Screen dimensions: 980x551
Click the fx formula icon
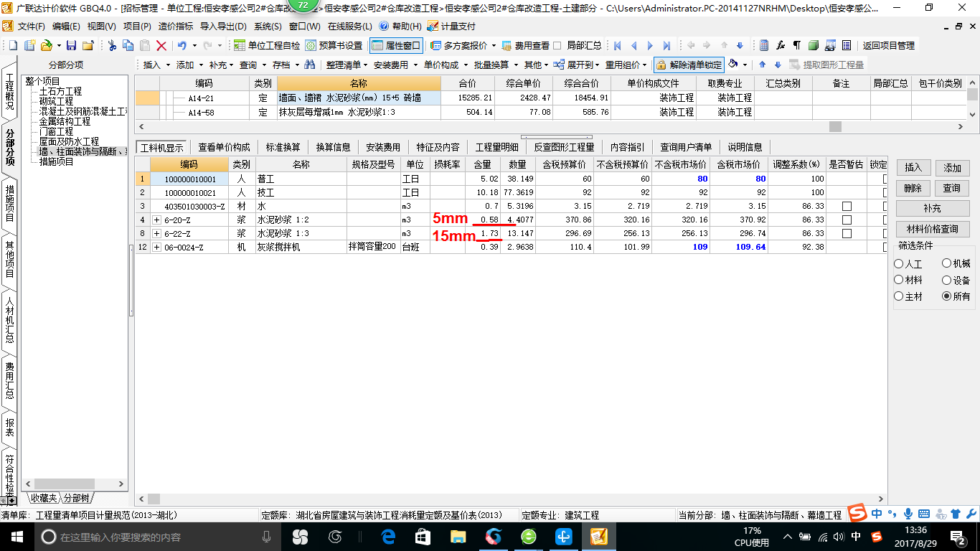pyautogui.click(x=781, y=45)
